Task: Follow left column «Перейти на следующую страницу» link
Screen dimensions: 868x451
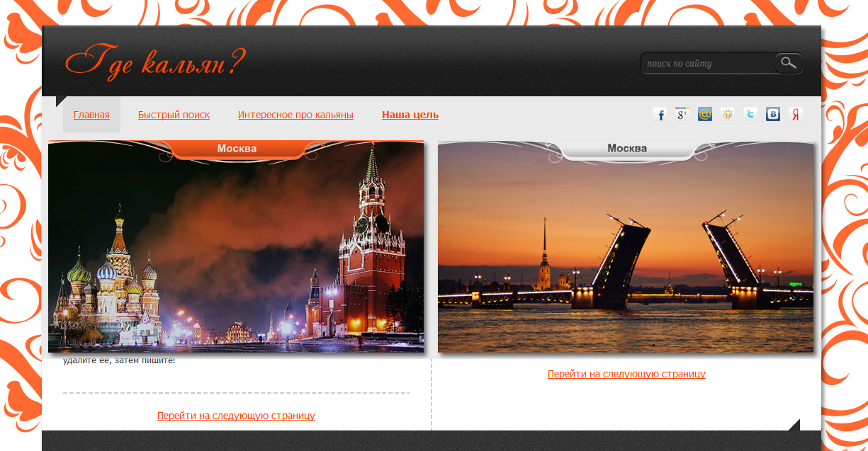Action: pyautogui.click(x=236, y=416)
